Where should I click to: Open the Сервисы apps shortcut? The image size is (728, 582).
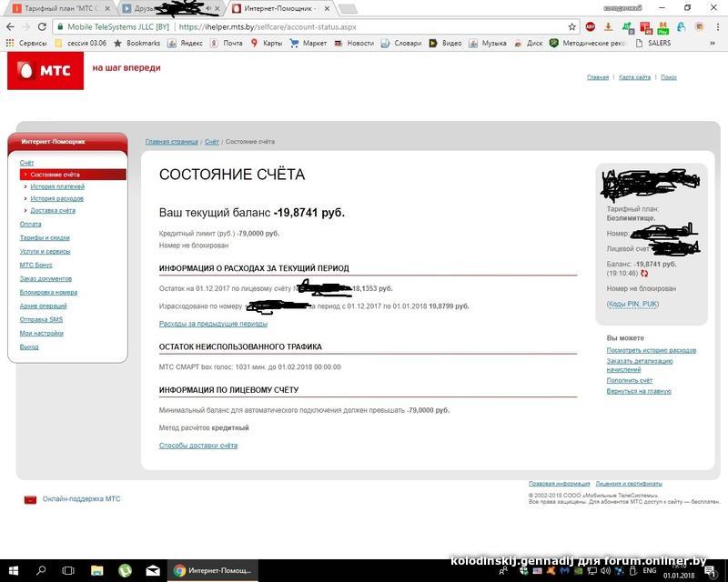[26, 43]
